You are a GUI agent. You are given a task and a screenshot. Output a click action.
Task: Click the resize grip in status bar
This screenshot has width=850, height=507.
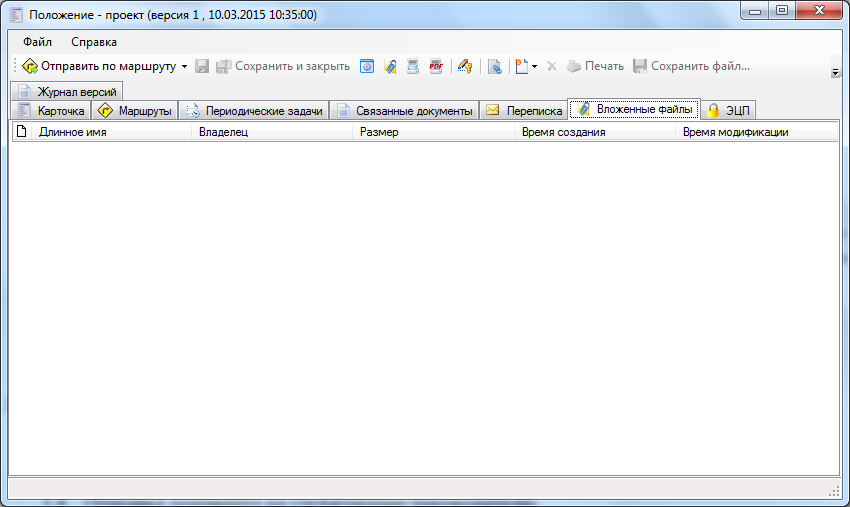click(x=834, y=491)
